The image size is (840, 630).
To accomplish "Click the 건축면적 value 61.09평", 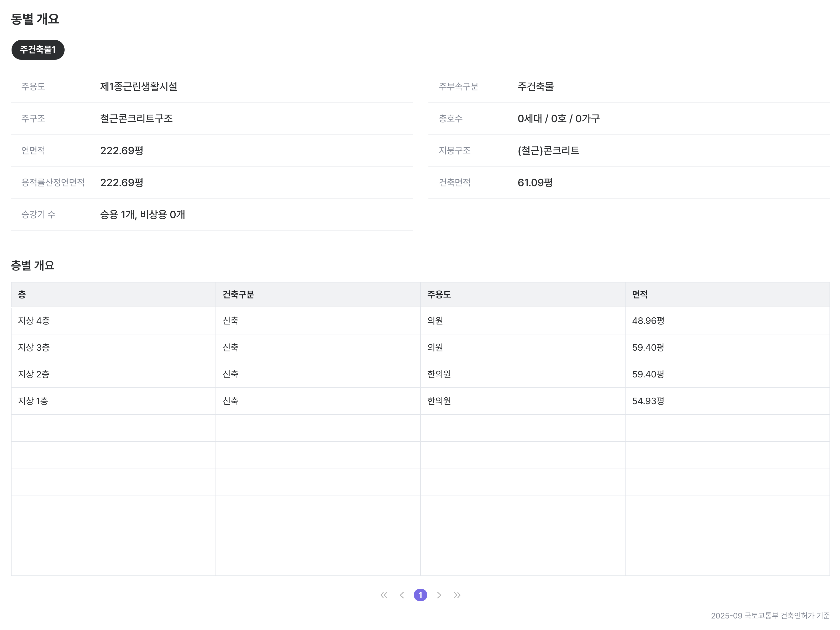I will point(535,183).
